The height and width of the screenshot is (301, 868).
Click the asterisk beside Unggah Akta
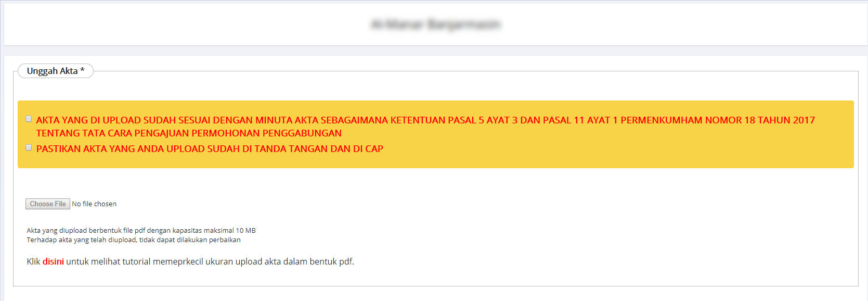point(82,70)
